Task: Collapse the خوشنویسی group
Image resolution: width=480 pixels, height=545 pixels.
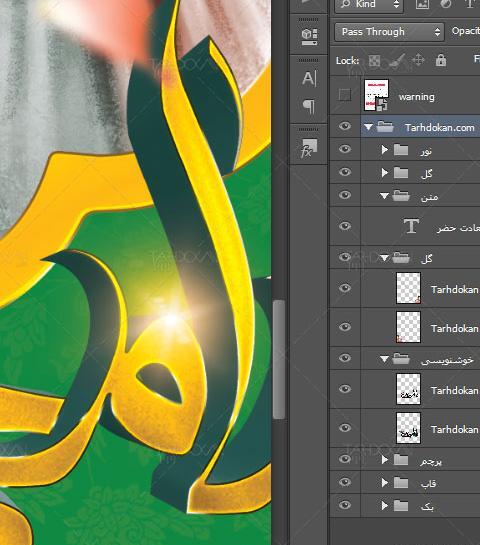Action: pyautogui.click(x=384, y=359)
